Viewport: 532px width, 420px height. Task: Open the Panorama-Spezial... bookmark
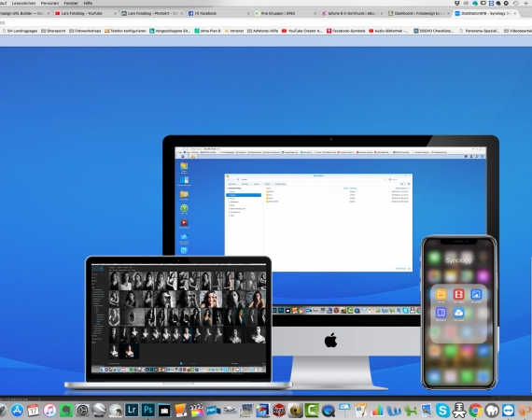479,31
